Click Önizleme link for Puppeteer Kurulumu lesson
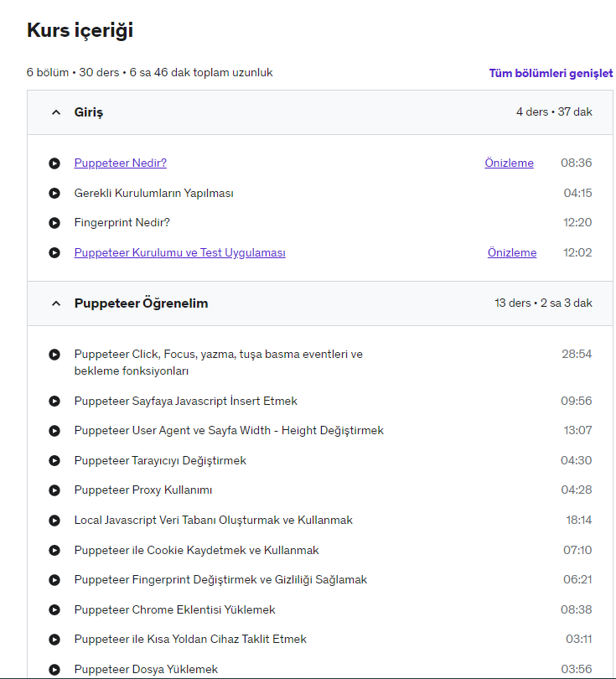Viewport: 616px width, 679px height. click(x=512, y=252)
